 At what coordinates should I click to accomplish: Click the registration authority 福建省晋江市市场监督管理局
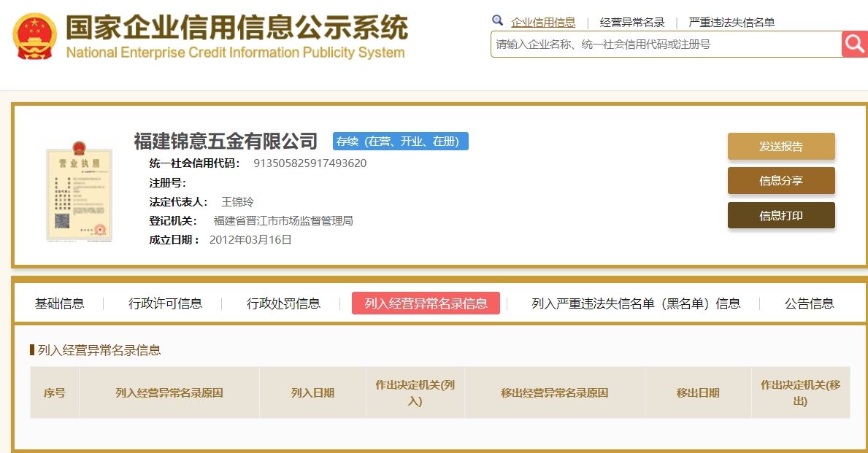tap(283, 221)
